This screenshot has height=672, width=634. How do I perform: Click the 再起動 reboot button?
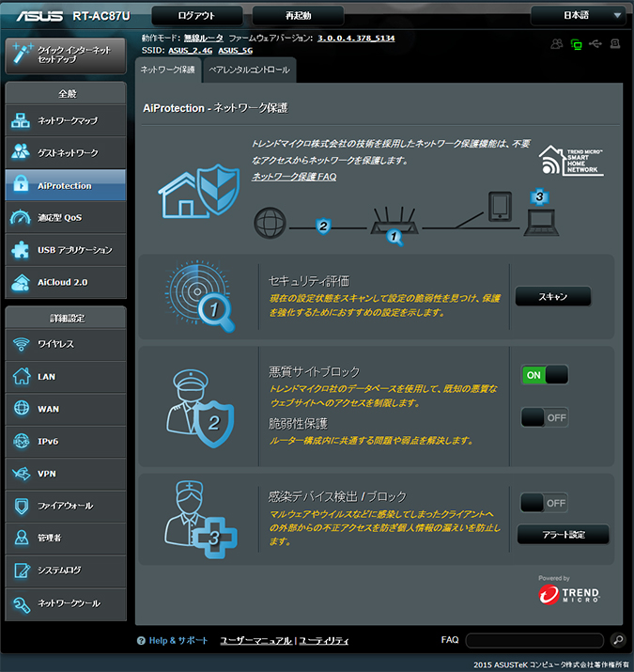pos(298,15)
